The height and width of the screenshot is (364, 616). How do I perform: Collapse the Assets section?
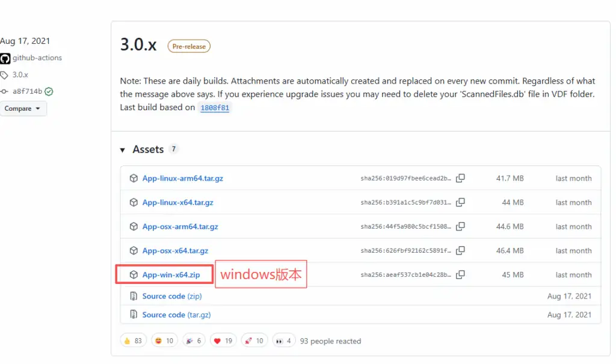123,150
